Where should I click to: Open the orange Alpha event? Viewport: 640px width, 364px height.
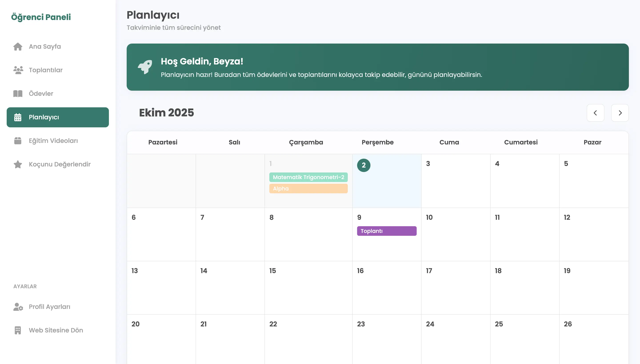point(308,189)
